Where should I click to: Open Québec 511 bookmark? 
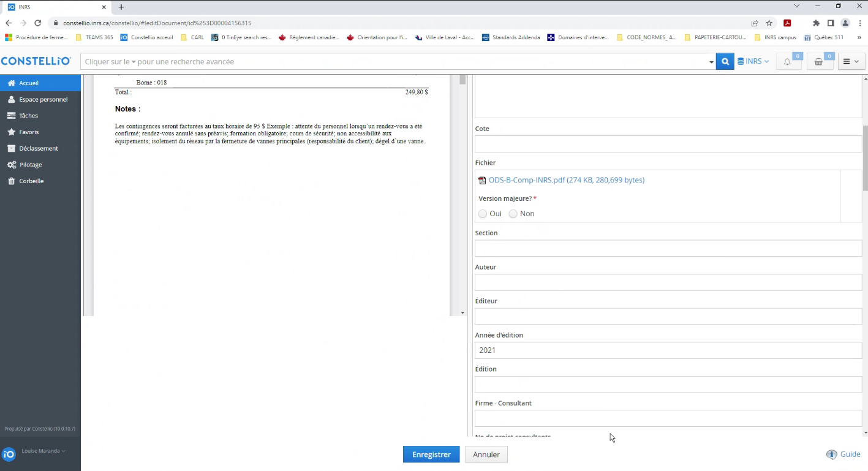pyautogui.click(x=824, y=37)
